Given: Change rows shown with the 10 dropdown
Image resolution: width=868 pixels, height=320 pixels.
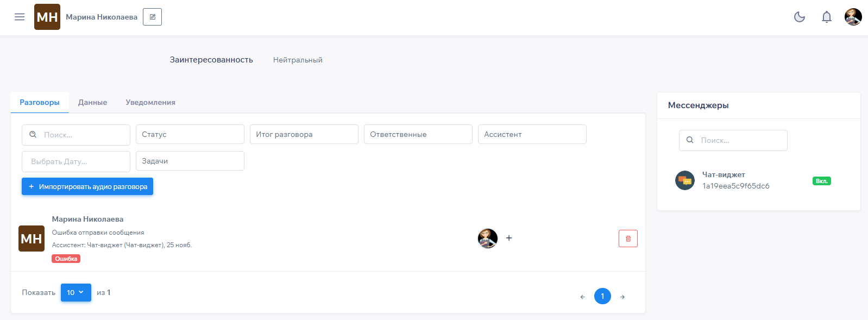Looking at the screenshot, I should tap(76, 292).
